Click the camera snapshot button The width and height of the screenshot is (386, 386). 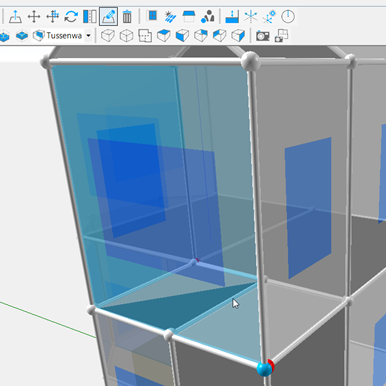[263, 35]
